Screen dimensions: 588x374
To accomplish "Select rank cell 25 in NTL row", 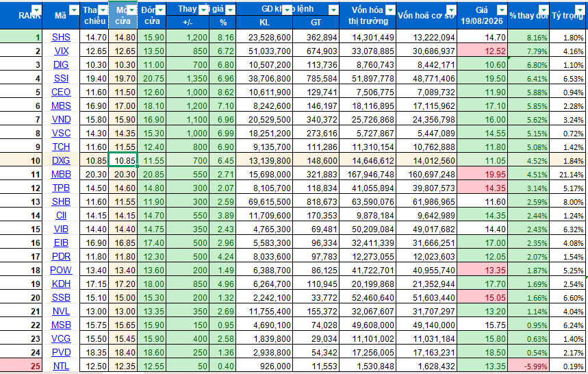I will point(21,366).
